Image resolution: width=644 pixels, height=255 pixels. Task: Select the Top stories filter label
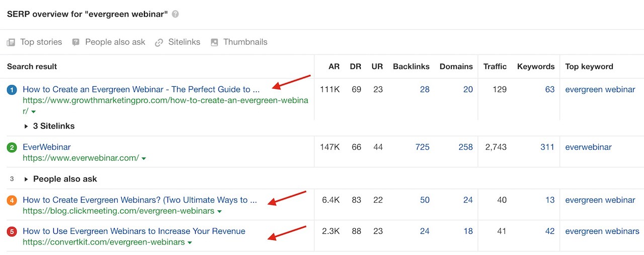pyautogui.click(x=41, y=42)
